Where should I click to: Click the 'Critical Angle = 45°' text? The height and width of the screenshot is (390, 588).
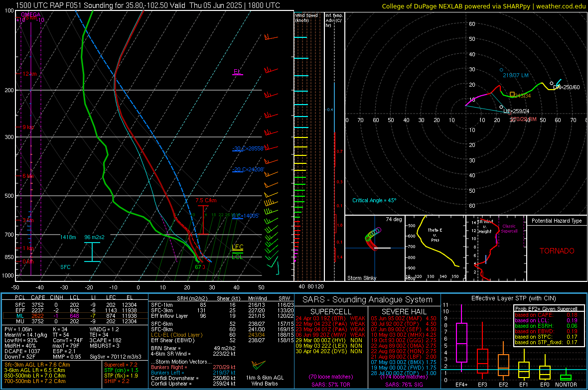[374, 200]
